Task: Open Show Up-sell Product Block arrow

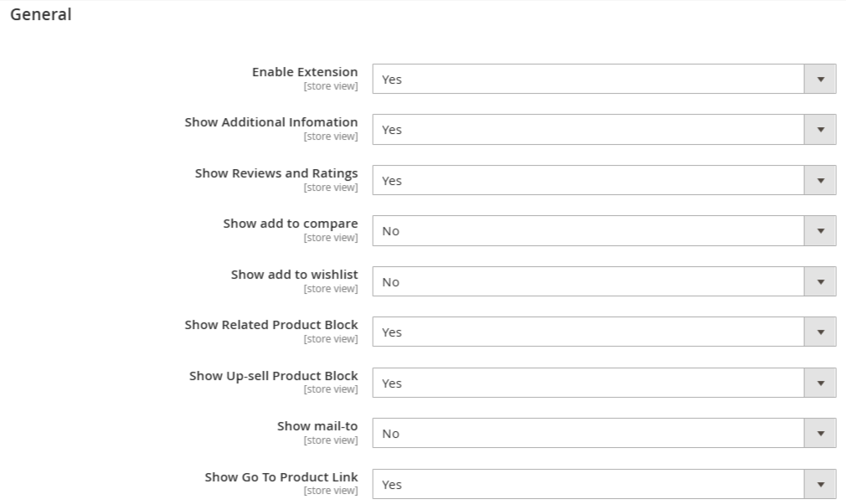Action: pyautogui.click(x=820, y=383)
